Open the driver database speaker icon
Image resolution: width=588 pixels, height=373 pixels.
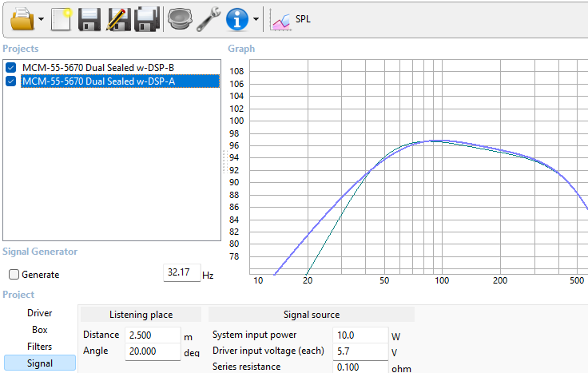pos(179,18)
